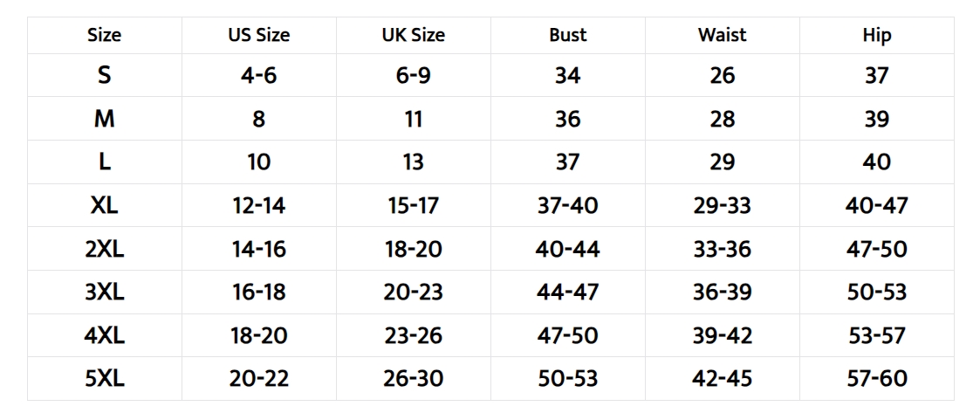Viewport: 980px width, 420px height.
Task: Select the 5XL size row label
Action: click(104, 379)
